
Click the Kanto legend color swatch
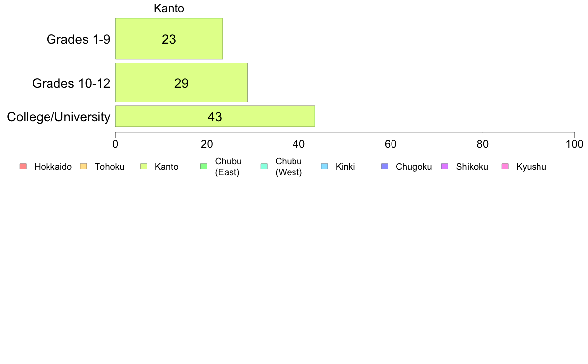(144, 167)
